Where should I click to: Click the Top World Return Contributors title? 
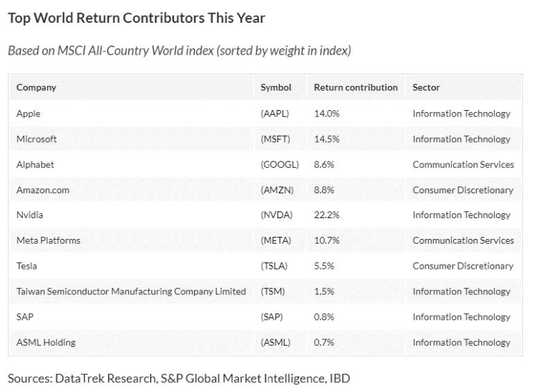pos(136,18)
